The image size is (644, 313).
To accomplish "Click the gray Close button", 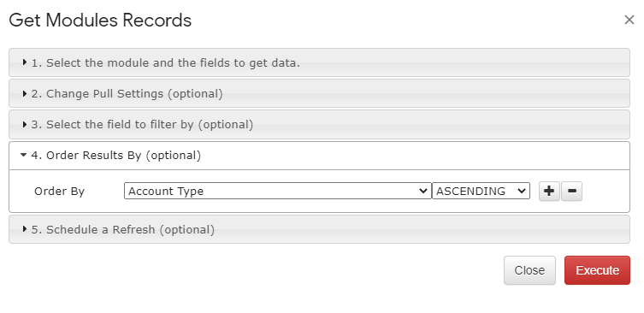I will [x=529, y=270].
